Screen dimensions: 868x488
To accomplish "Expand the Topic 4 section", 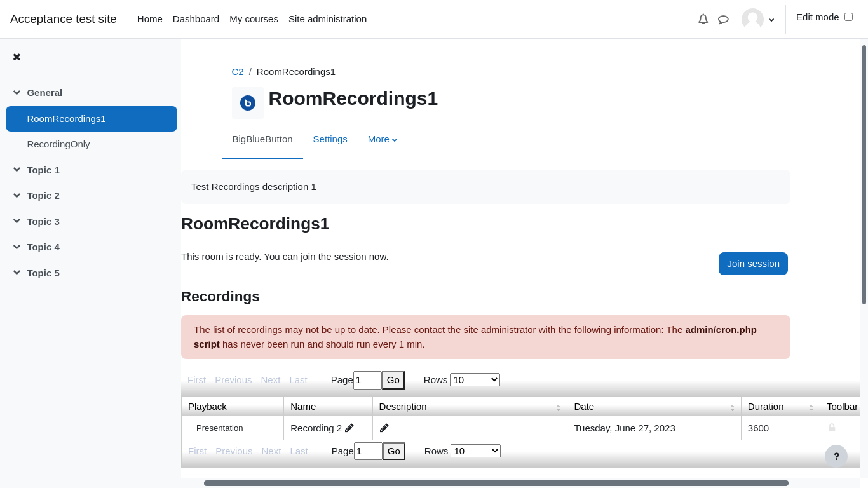I will (17, 247).
